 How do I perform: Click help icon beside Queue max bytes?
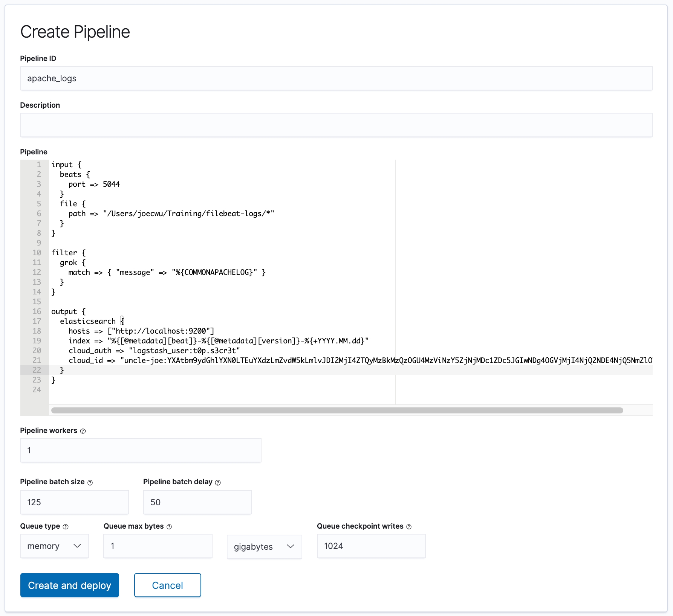coord(169,527)
